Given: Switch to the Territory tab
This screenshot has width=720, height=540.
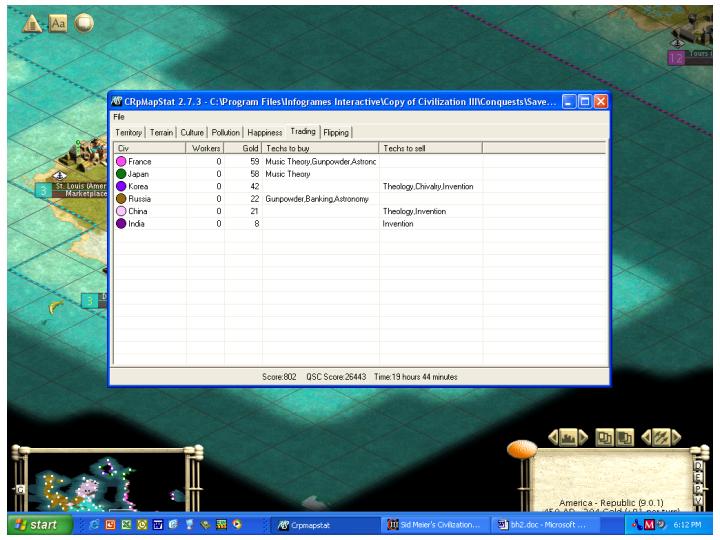Looking at the screenshot, I should tap(129, 133).
